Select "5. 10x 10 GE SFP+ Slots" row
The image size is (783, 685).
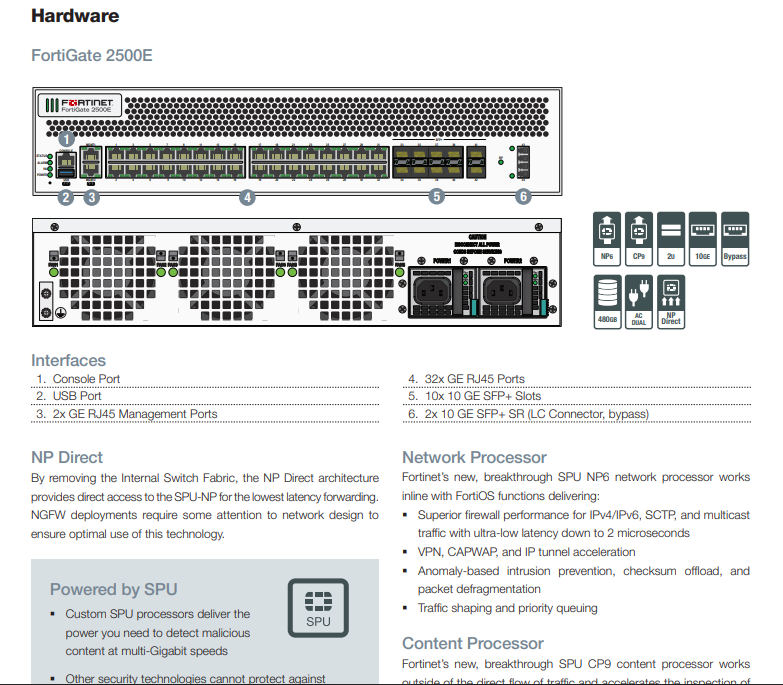click(x=577, y=396)
